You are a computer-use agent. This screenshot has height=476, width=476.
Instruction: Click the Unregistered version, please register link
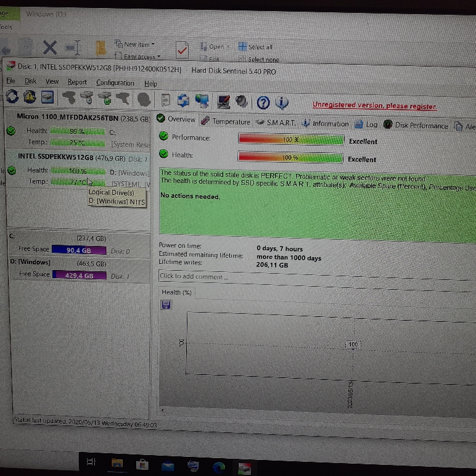375,105
